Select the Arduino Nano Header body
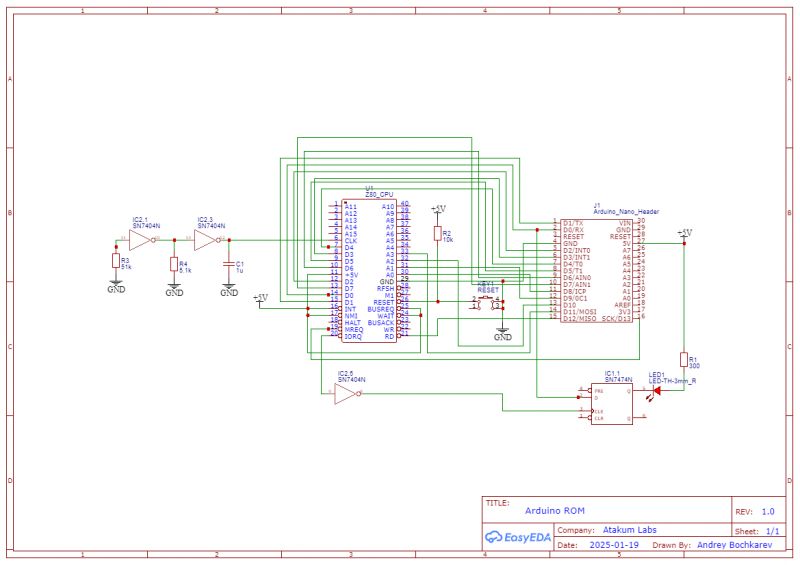Viewport: 800px width, 565px height. click(x=596, y=271)
